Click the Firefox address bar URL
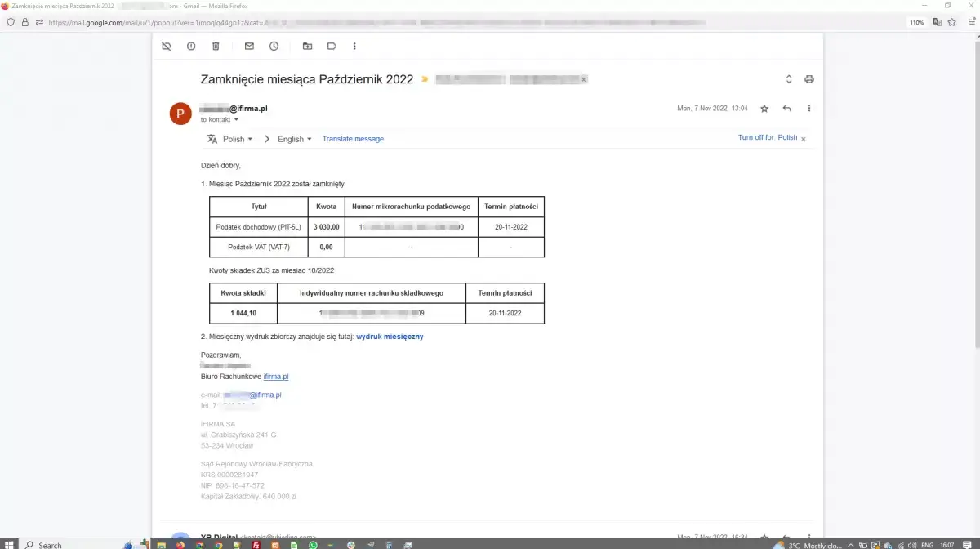 [x=376, y=22]
